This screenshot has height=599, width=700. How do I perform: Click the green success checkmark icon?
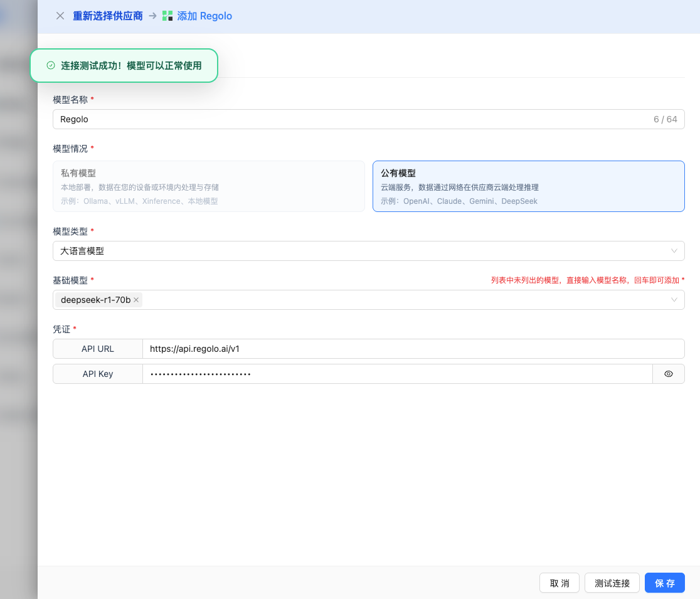51,65
